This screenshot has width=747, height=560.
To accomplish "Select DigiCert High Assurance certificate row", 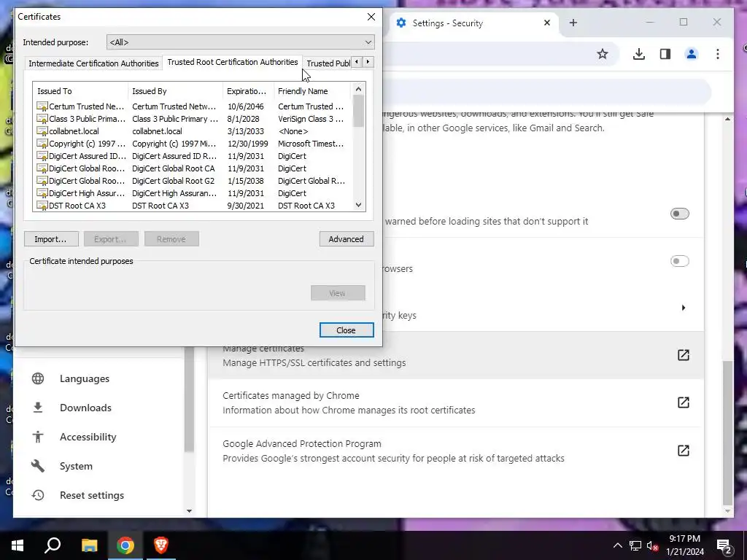I will click(193, 192).
